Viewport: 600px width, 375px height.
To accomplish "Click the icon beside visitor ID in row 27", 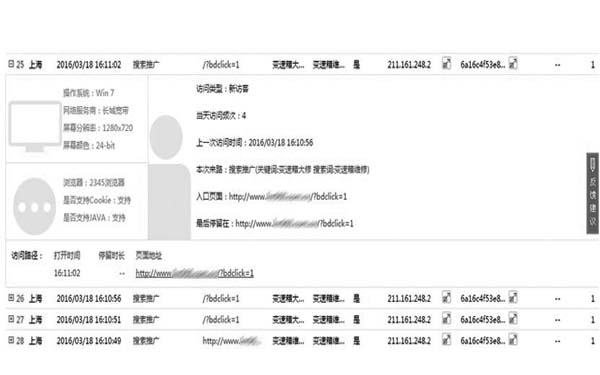I will (513, 318).
